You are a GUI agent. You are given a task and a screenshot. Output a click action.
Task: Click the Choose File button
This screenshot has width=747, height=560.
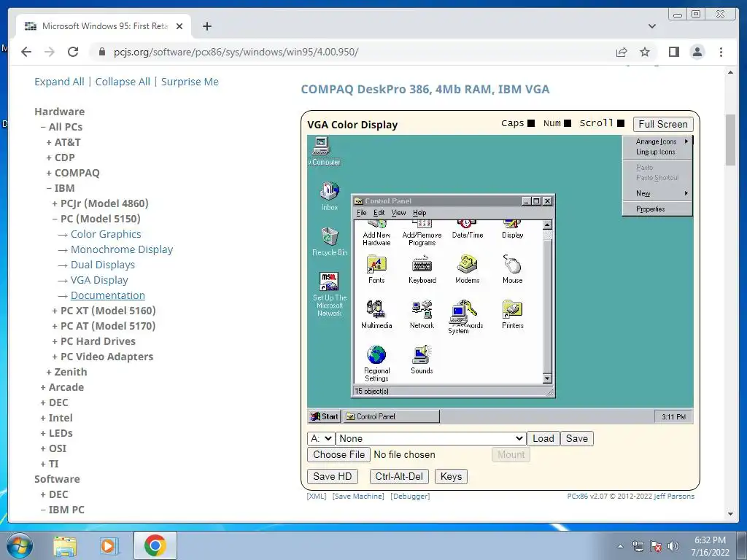[338, 455]
